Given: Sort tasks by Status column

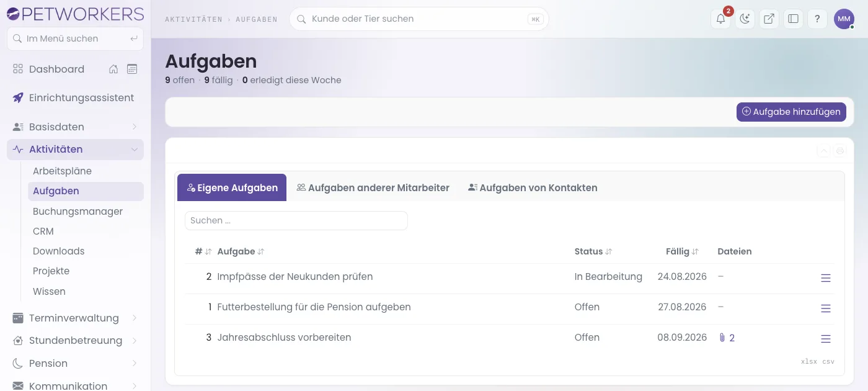Looking at the screenshot, I should 593,251.
